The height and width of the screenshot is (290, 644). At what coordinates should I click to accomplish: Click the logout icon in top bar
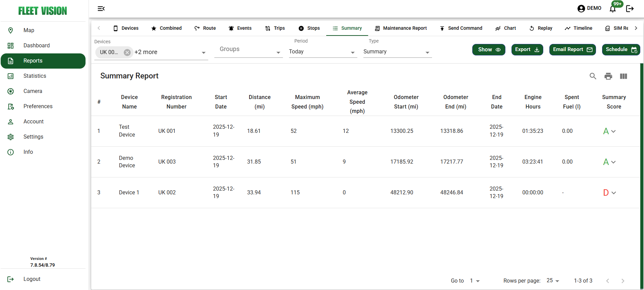(630, 9)
